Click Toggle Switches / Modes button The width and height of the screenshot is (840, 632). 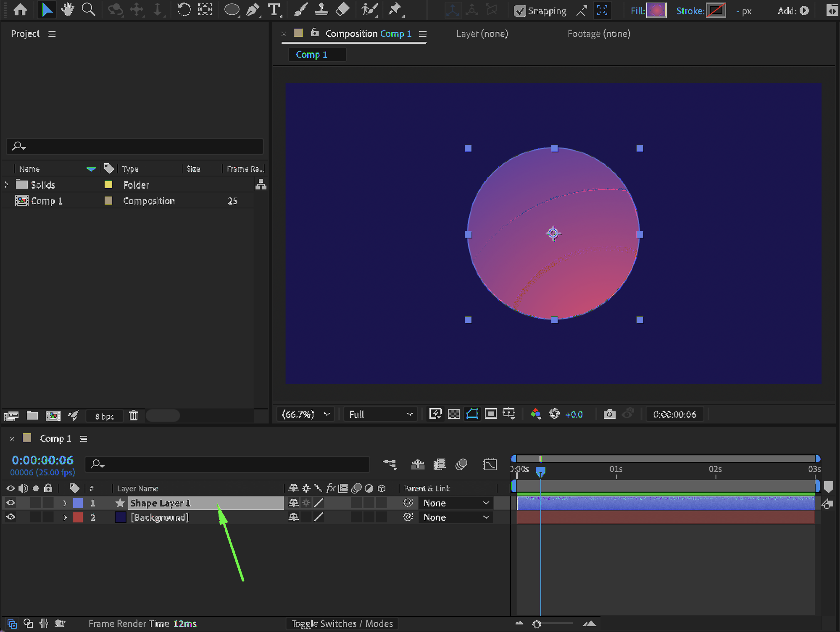point(342,623)
